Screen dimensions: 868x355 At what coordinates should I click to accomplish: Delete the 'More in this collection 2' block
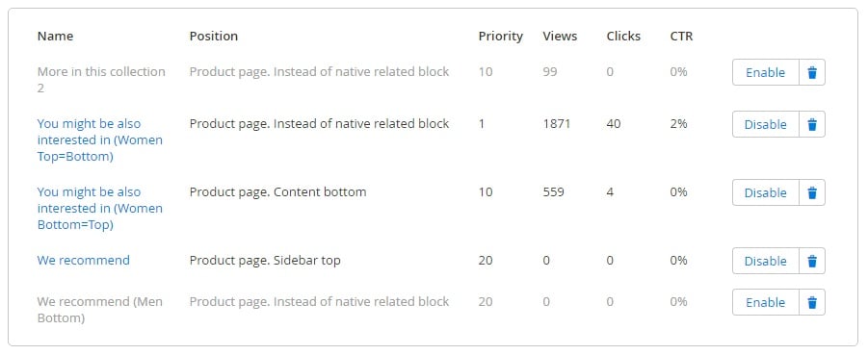(812, 72)
